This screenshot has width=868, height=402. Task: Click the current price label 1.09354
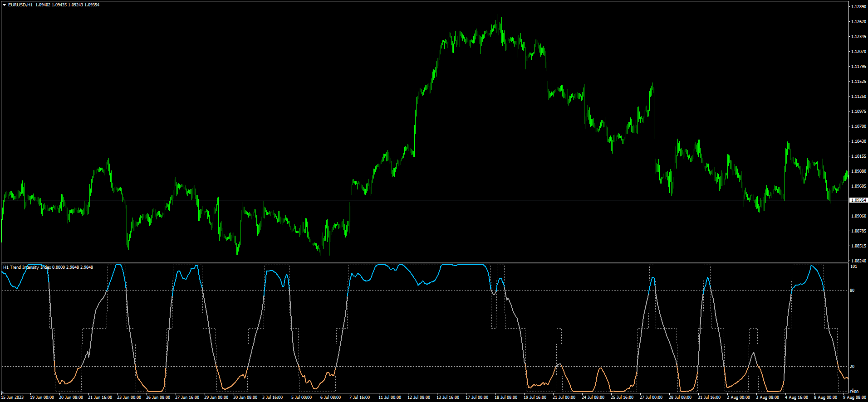(x=858, y=200)
